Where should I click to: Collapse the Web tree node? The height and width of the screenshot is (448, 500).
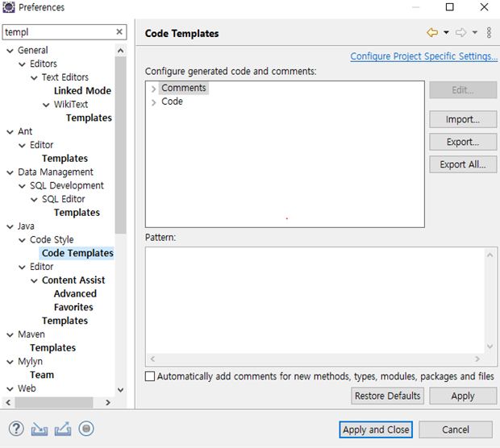coord(10,389)
